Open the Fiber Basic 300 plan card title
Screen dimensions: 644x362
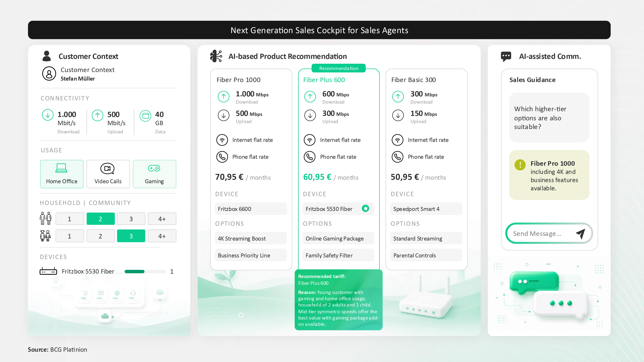tap(414, 80)
